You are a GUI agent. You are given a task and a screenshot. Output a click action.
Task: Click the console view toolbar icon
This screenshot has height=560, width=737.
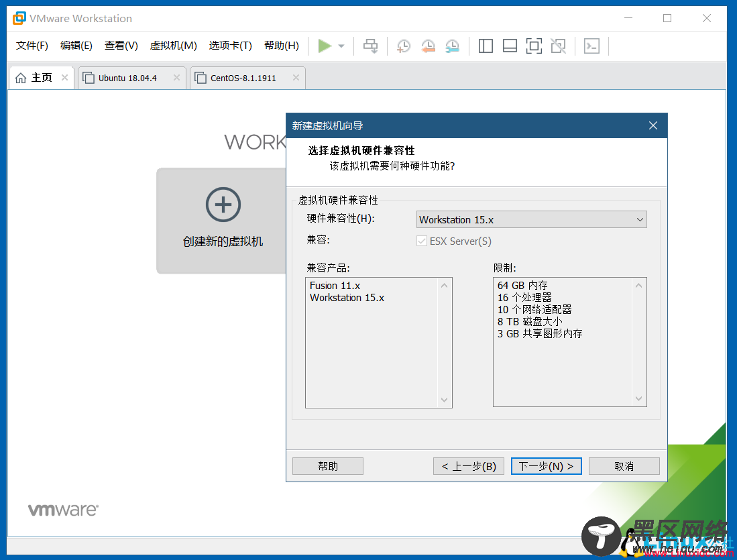click(591, 46)
